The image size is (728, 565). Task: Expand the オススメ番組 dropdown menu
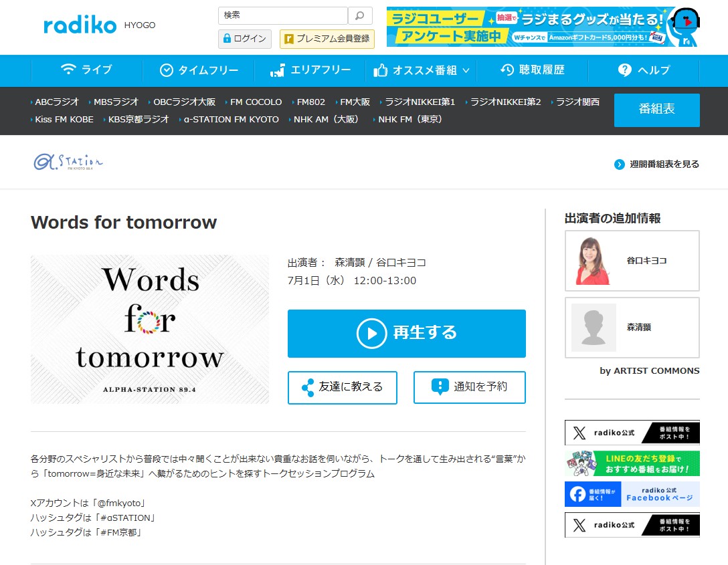(422, 70)
